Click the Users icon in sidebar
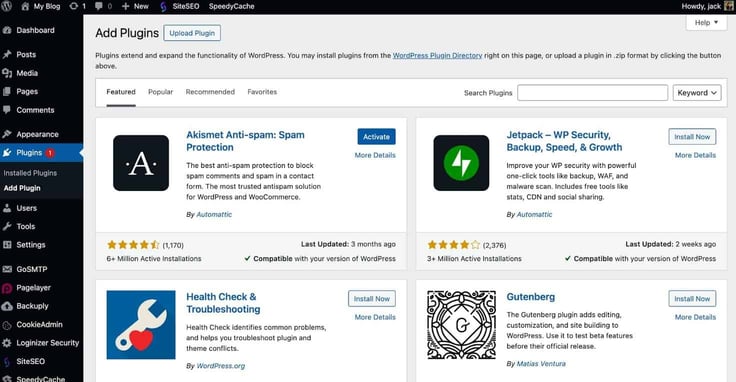This screenshot has width=736, height=382. click(7, 208)
